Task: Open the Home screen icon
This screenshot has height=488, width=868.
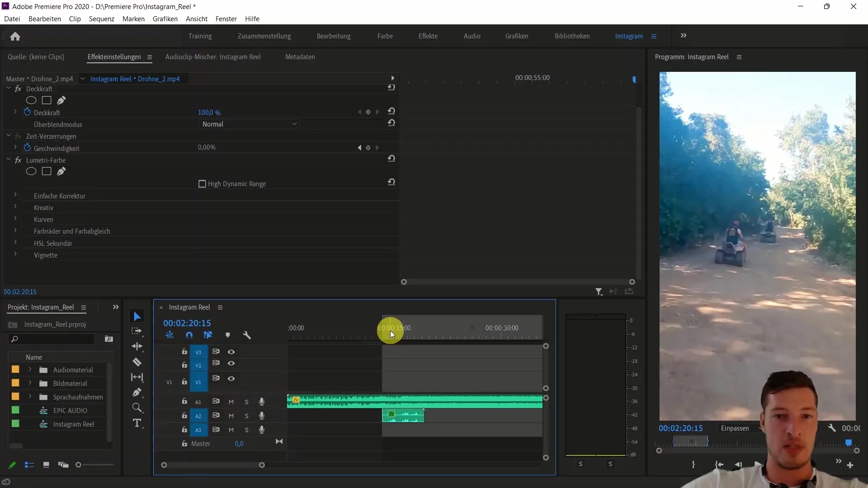Action: click(15, 36)
